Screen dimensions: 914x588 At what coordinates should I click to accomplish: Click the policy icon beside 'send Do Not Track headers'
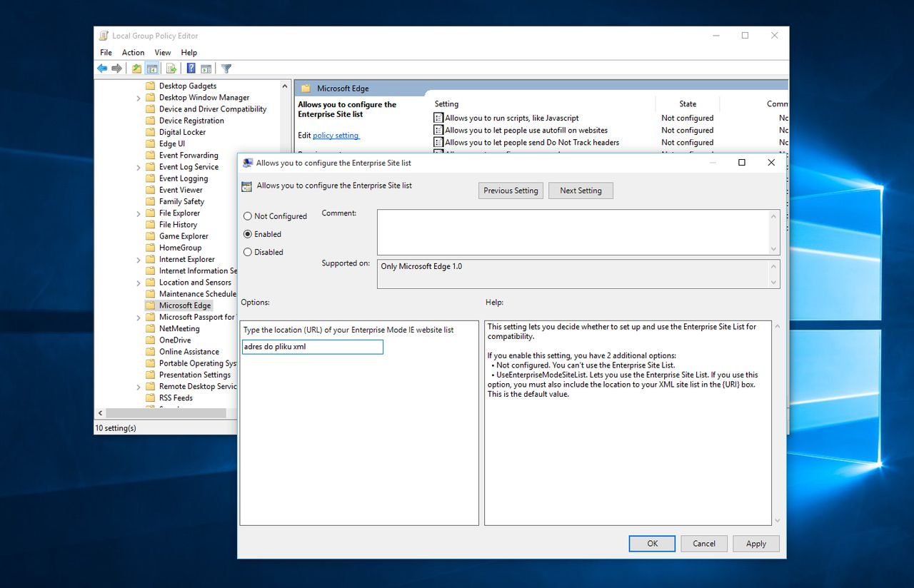point(438,142)
